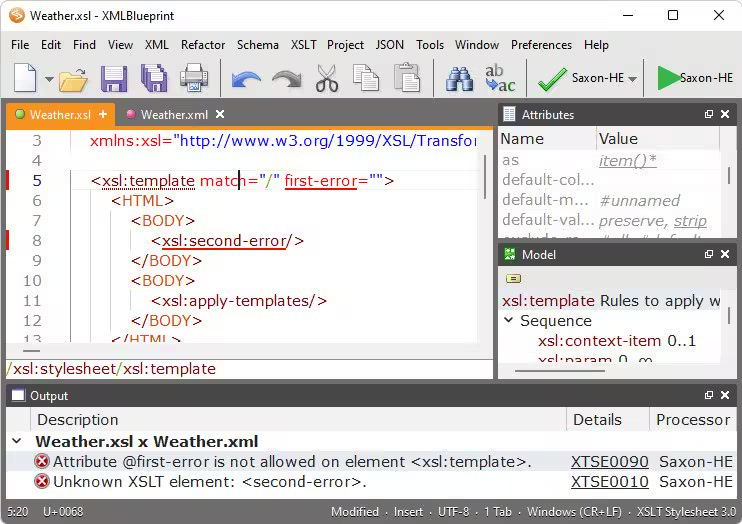
Task: Open the Tools menu
Action: 430,45
